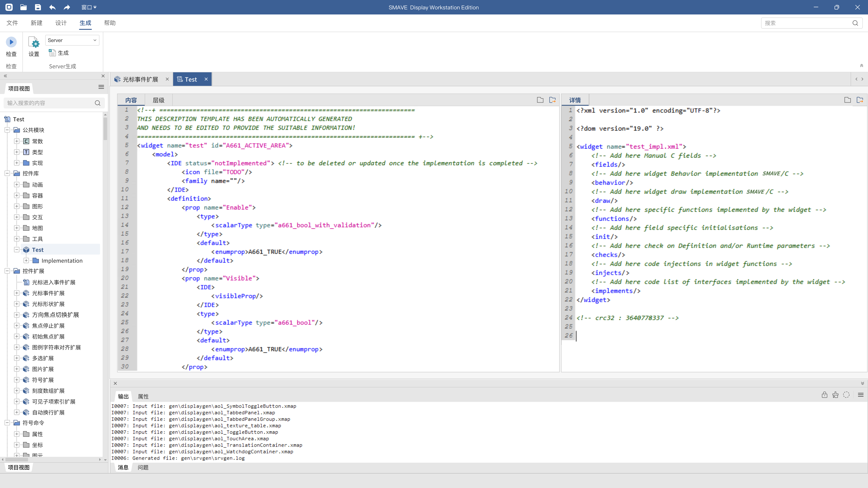Click the open-folder icon in the title bar
The width and height of the screenshot is (868, 488).
pyautogui.click(x=23, y=7)
